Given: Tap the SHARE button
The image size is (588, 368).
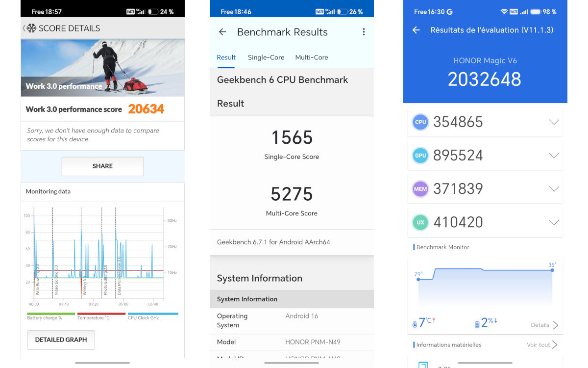Looking at the screenshot, I should point(102,166).
